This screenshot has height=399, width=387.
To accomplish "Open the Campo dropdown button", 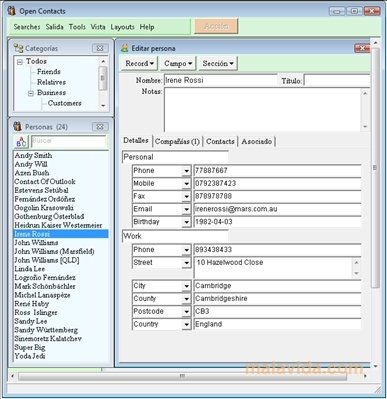I will click(x=178, y=63).
